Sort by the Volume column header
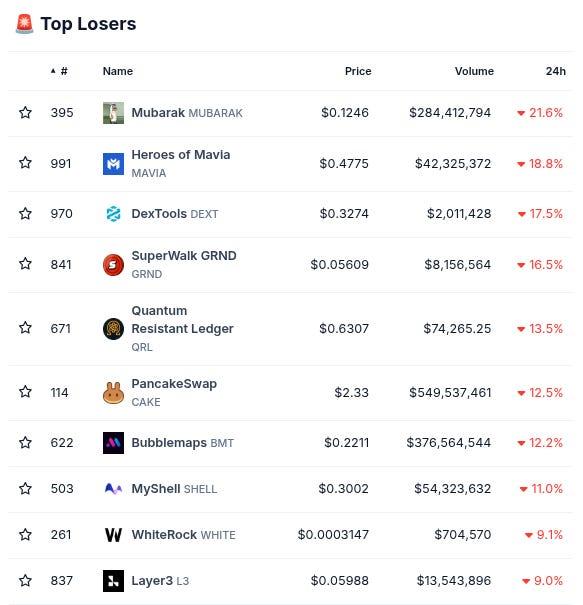The width and height of the screenshot is (583, 605). (474, 71)
